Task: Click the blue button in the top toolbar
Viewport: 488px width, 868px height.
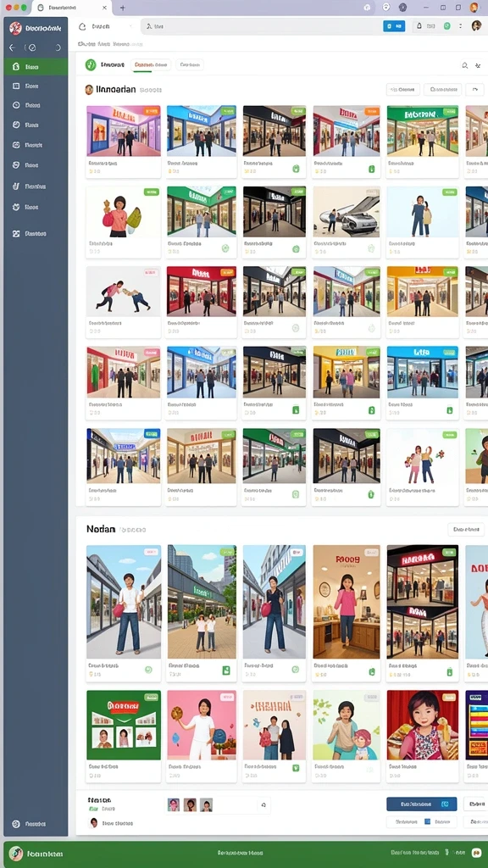Action: point(394,25)
